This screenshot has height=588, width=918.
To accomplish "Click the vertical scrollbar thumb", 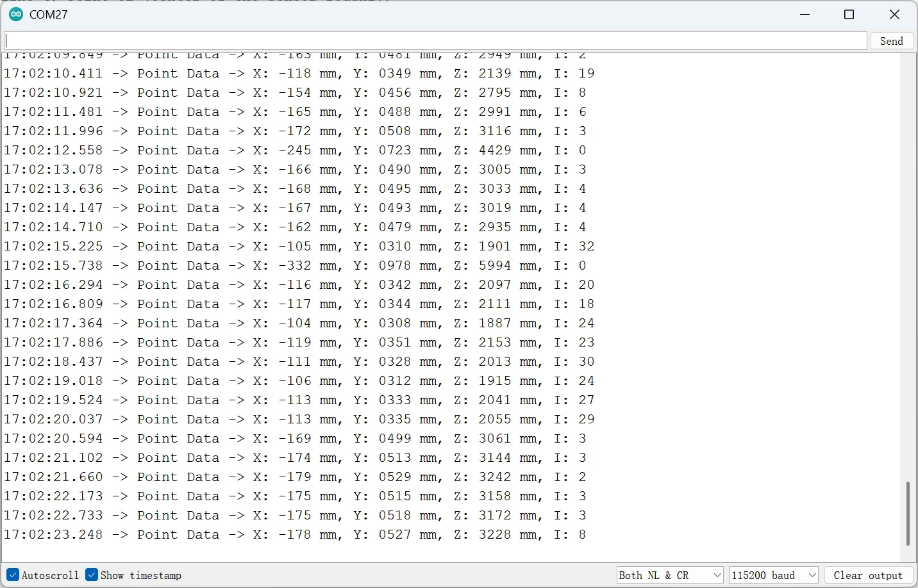I will [908, 513].
